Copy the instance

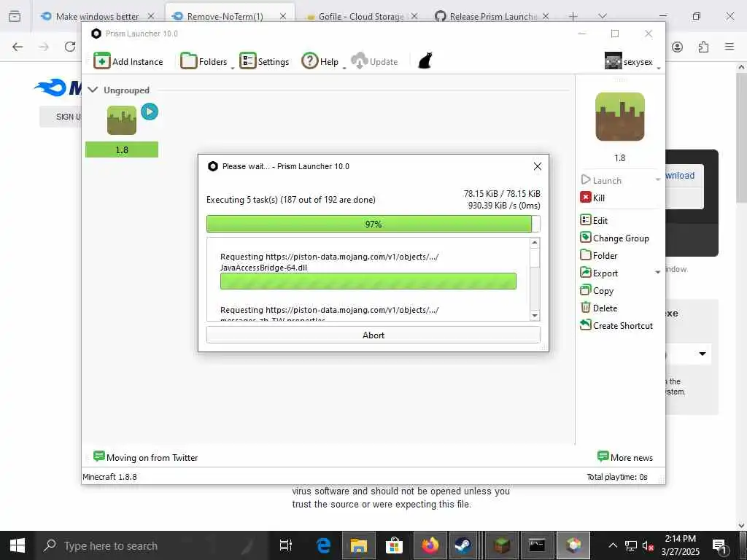[597, 290]
